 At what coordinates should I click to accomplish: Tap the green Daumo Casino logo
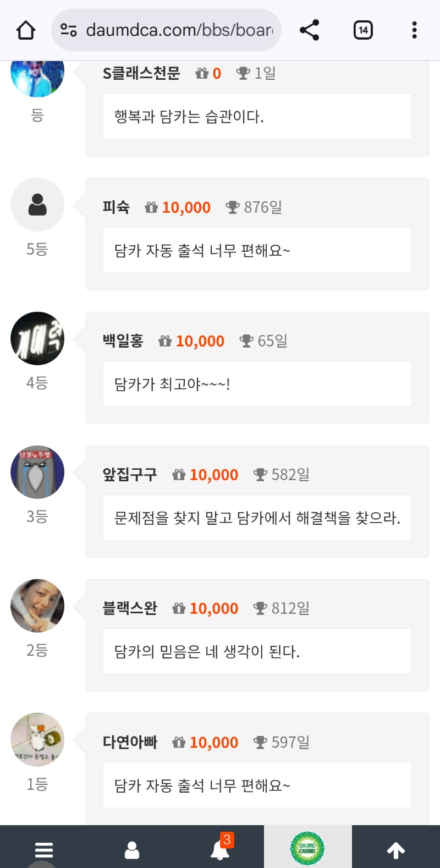tap(307, 849)
